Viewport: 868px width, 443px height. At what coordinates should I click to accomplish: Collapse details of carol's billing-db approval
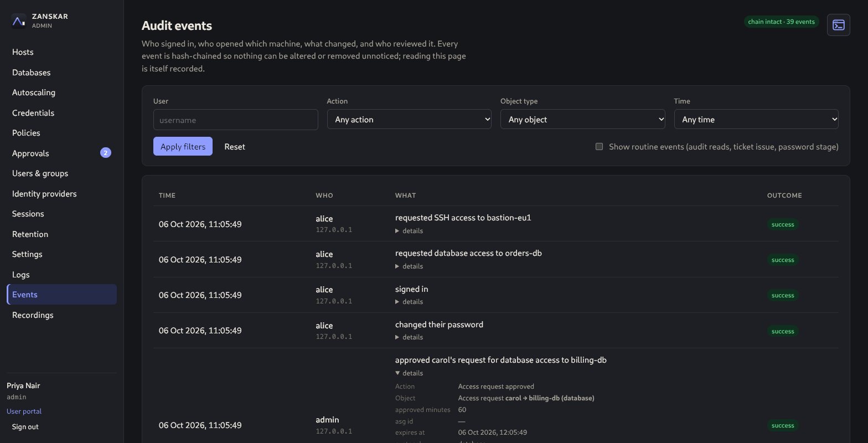click(409, 373)
